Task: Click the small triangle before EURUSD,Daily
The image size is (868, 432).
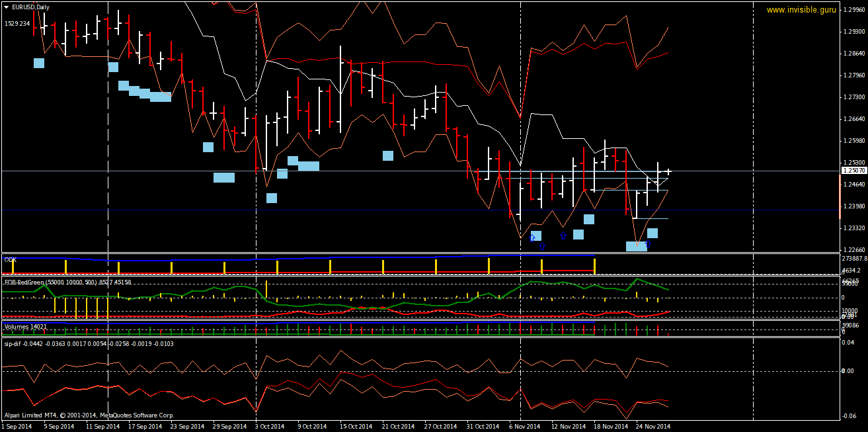Action: coord(6,7)
